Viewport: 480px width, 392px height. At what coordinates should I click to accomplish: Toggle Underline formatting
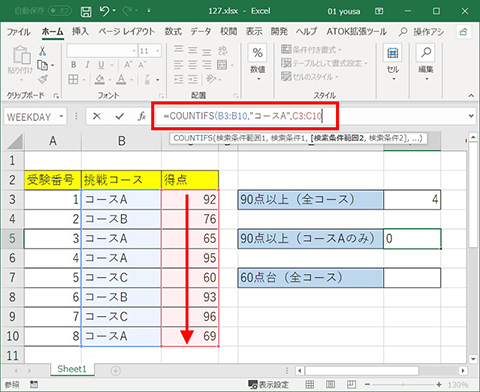tap(101, 65)
